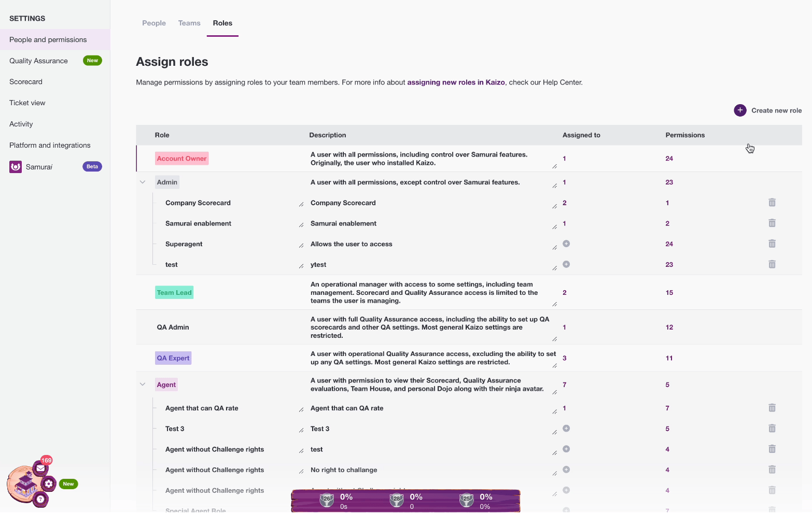Delete the Company Scorecard role
The width and height of the screenshot is (812, 513).
point(772,203)
